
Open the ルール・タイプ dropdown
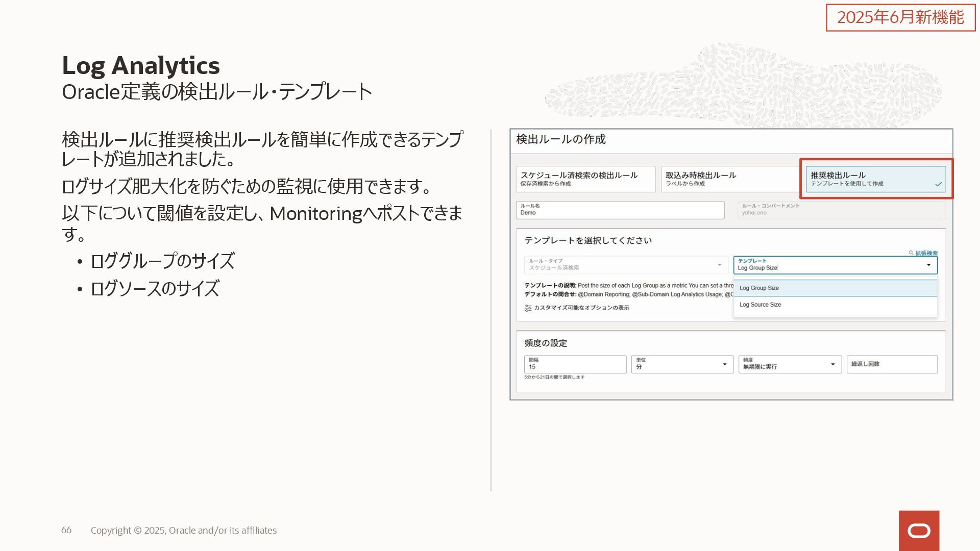pyautogui.click(x=626, y=265)
